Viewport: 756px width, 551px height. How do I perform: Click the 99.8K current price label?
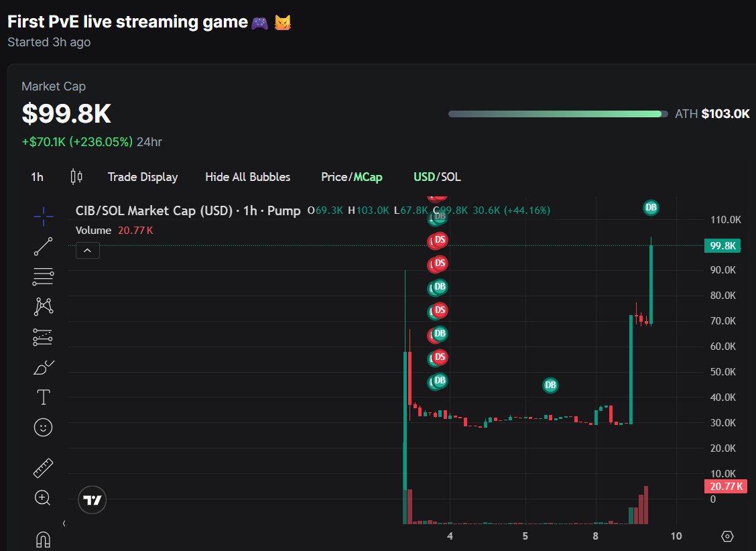click(x=722, y=246)
